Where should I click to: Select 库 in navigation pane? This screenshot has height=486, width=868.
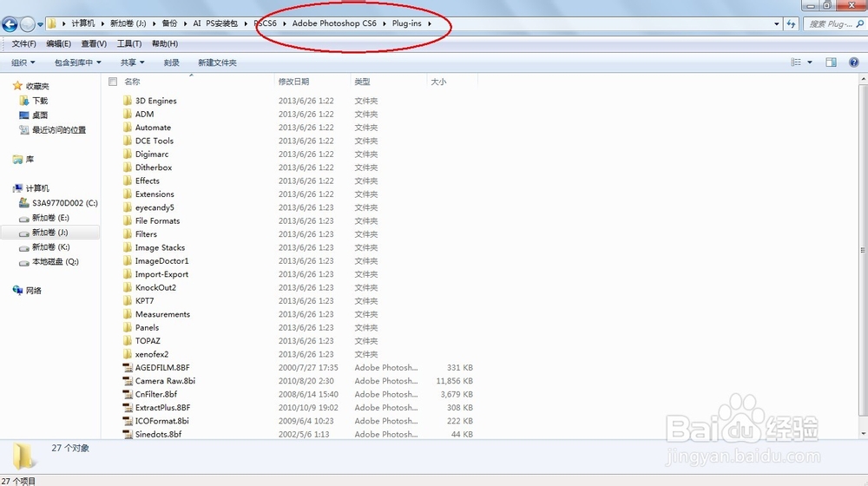pyautogui.click(x=30, y=160)
